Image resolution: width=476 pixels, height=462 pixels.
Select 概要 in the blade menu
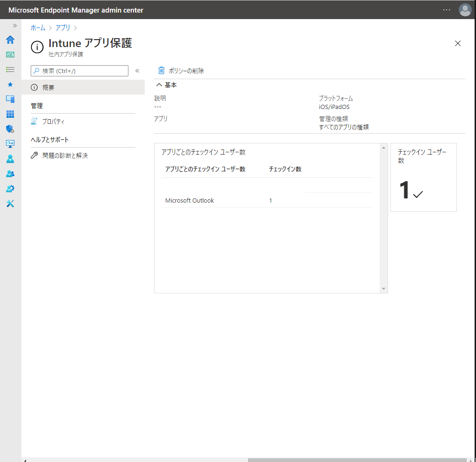(x=83, y=88)
